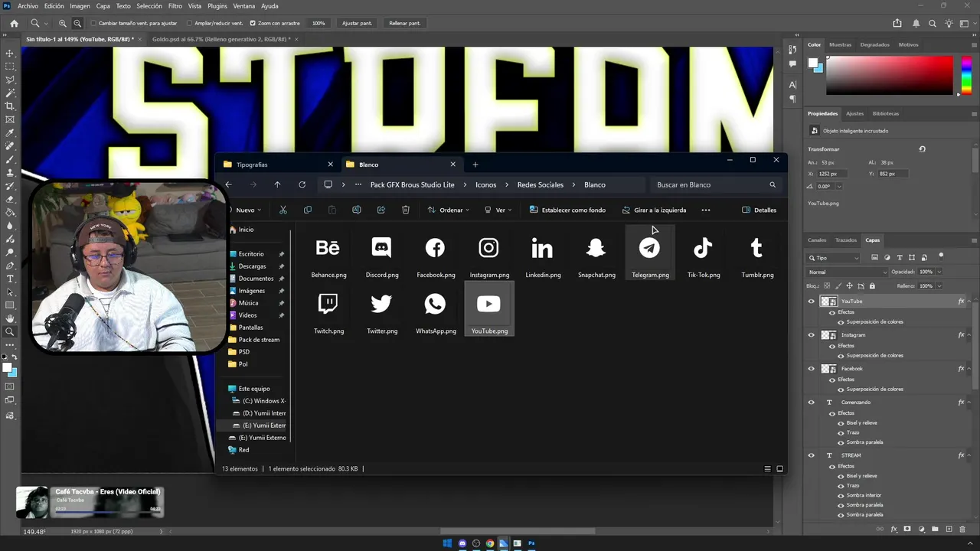Click the Photoshop share icon top right
The image size is (980, 551).
(897, 23)
